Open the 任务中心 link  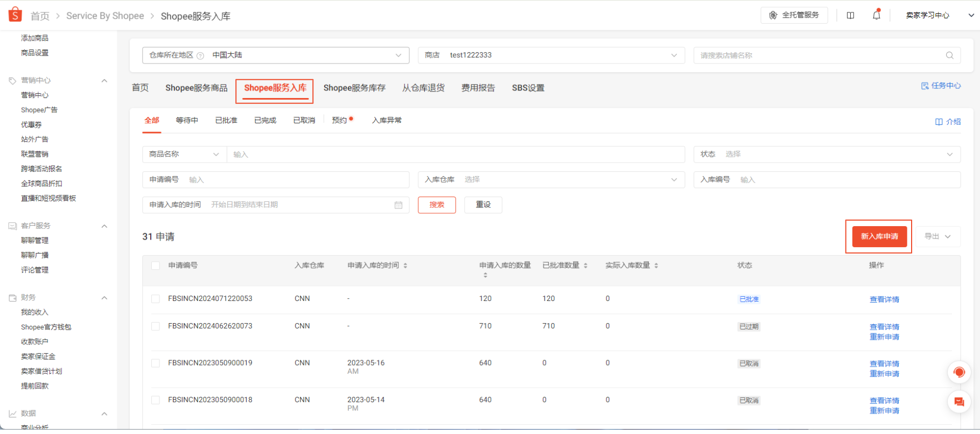click(941, 86)
